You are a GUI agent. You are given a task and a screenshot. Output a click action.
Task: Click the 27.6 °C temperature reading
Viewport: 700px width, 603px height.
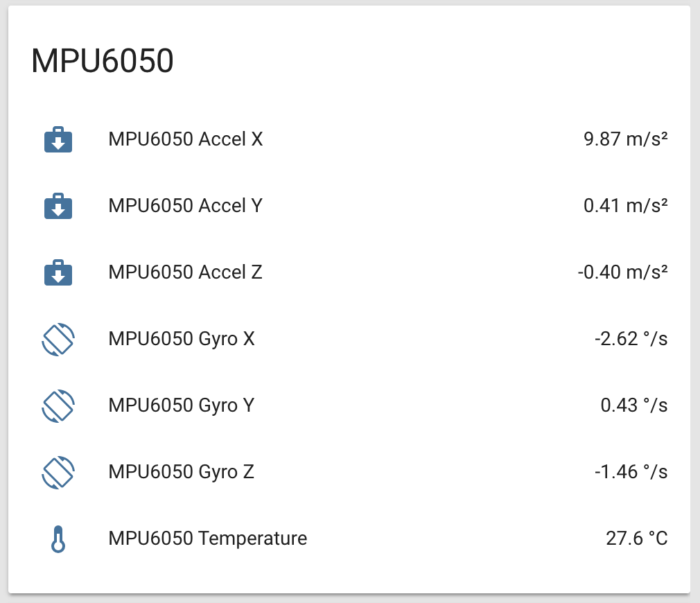pyautogui.click(x=637, y=539)
